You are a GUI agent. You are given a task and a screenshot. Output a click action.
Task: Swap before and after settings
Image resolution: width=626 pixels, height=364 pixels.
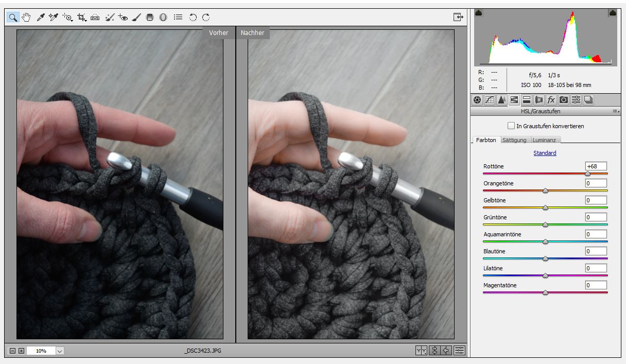tap(434, 351)
